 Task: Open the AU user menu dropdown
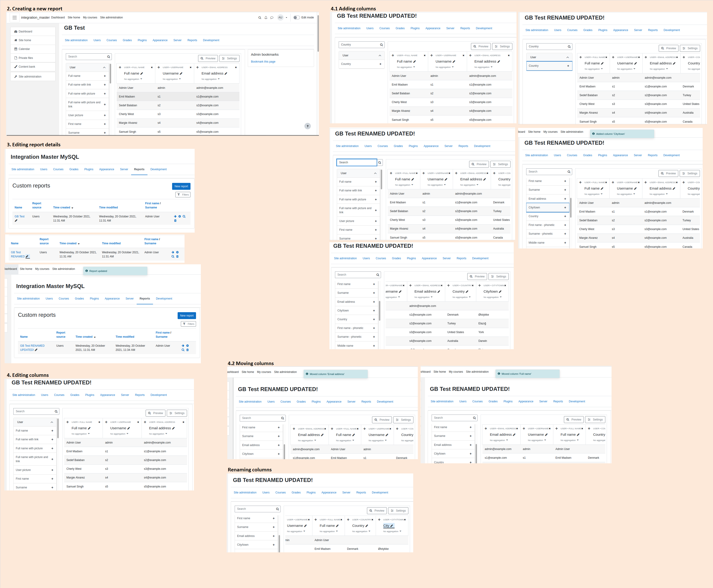click(282, 18)
